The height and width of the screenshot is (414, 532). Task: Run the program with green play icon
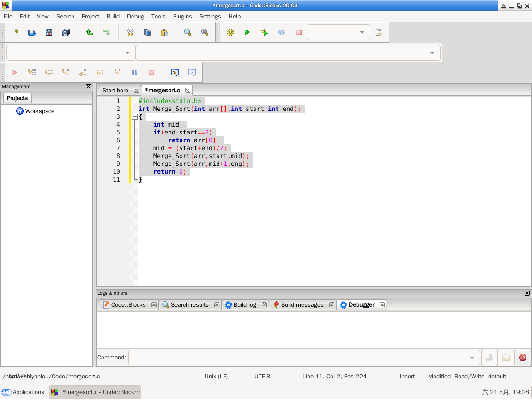click(x=248, y=32)
